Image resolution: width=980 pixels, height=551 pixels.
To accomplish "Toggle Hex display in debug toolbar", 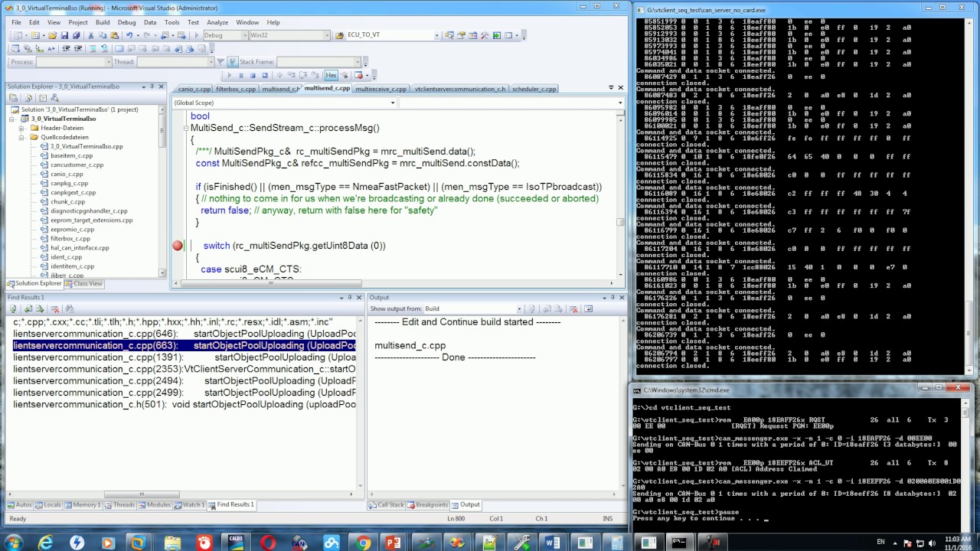I will [331, 75].
